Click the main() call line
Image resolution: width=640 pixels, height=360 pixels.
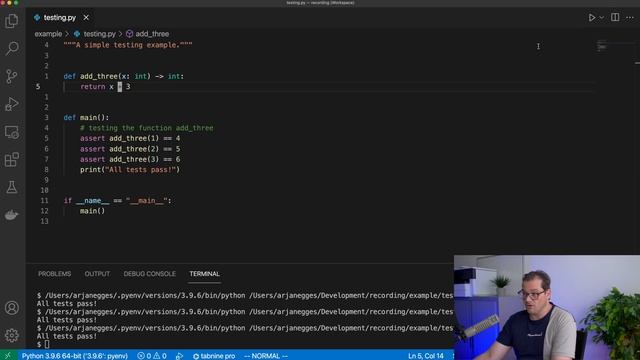click(92, 211)
